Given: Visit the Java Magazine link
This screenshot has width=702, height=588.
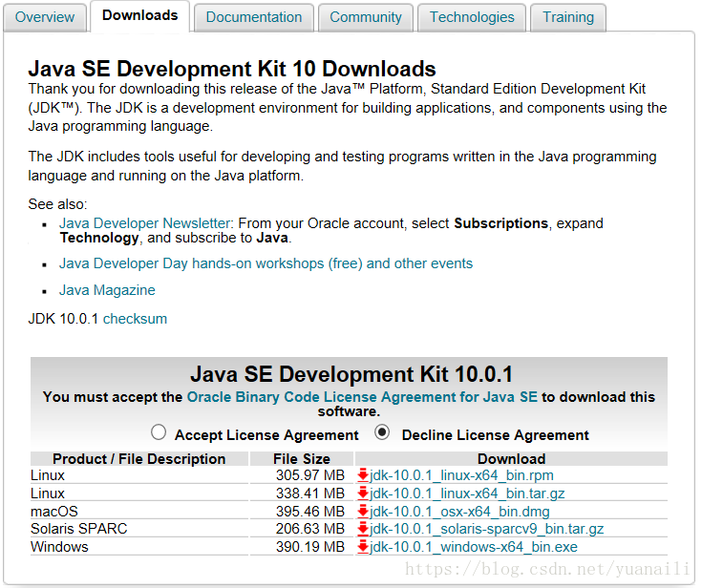Looking at the screenshot, I should [x=107, y=290].
